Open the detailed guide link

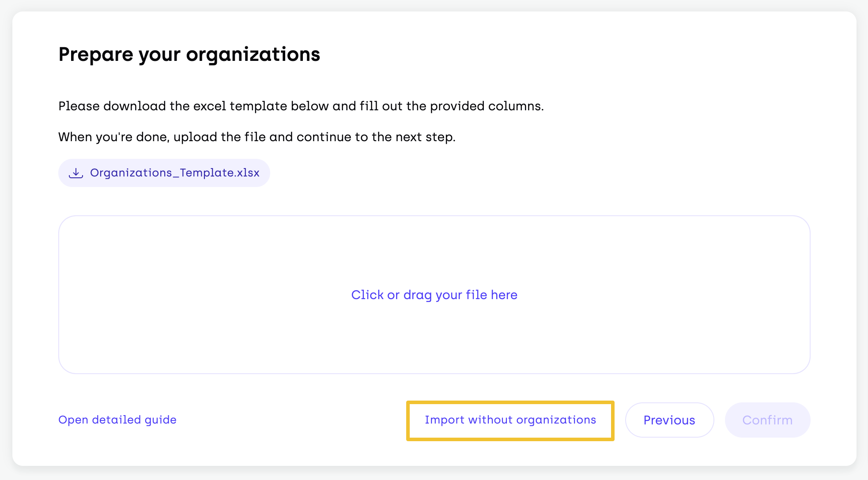[117, 420]
